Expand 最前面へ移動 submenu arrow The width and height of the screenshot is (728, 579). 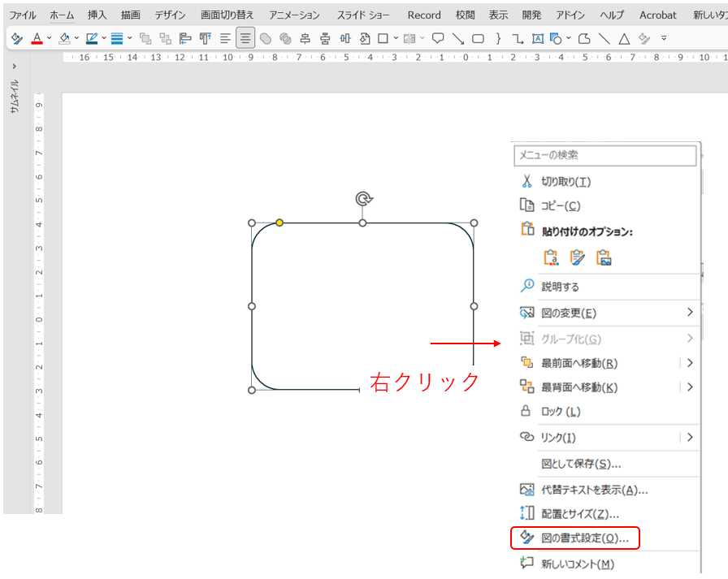(x=690, y=363)
